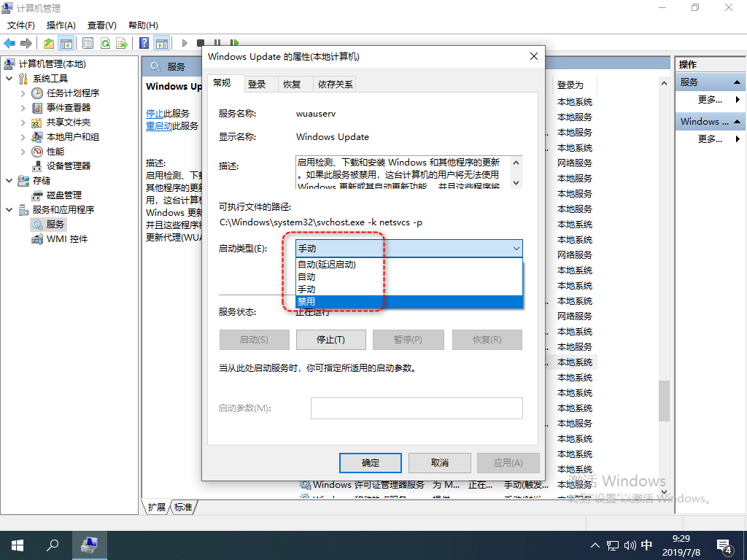747x560 pixels.
Task: Select 计算机管理(本地) root node
Action: click(x=52, y=64)
